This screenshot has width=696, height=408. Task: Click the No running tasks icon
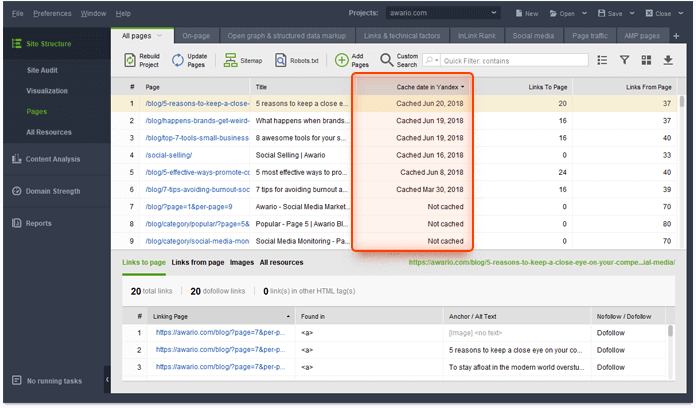[x=17, y=380]
